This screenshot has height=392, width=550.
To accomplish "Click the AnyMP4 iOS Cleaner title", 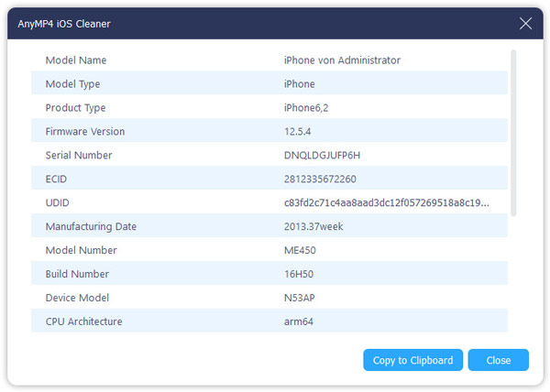I will tap(58, 23).
